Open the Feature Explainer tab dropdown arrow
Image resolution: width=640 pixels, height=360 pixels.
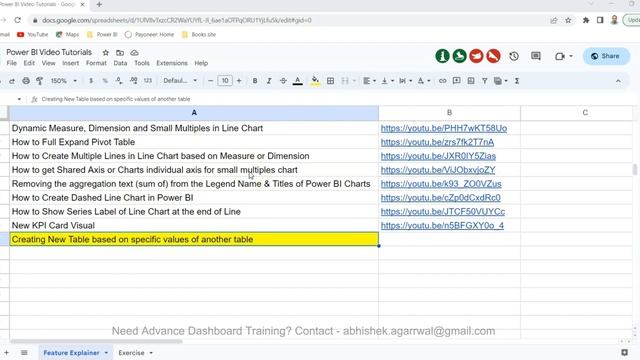click(x=106, y=353)
